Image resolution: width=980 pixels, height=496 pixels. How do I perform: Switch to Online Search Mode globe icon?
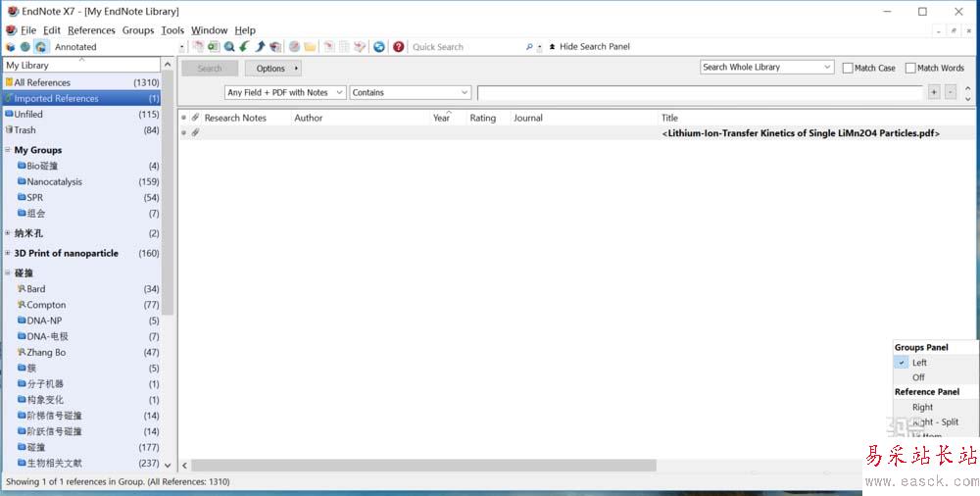tap(25, 47)
